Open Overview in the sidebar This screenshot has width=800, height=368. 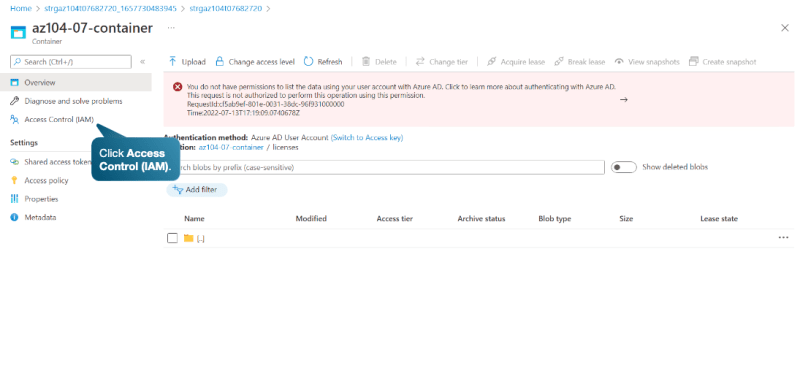pos(76,82)
